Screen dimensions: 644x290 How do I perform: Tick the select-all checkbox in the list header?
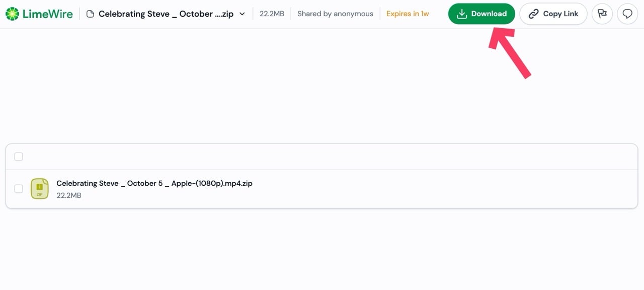tap(19, 157)
